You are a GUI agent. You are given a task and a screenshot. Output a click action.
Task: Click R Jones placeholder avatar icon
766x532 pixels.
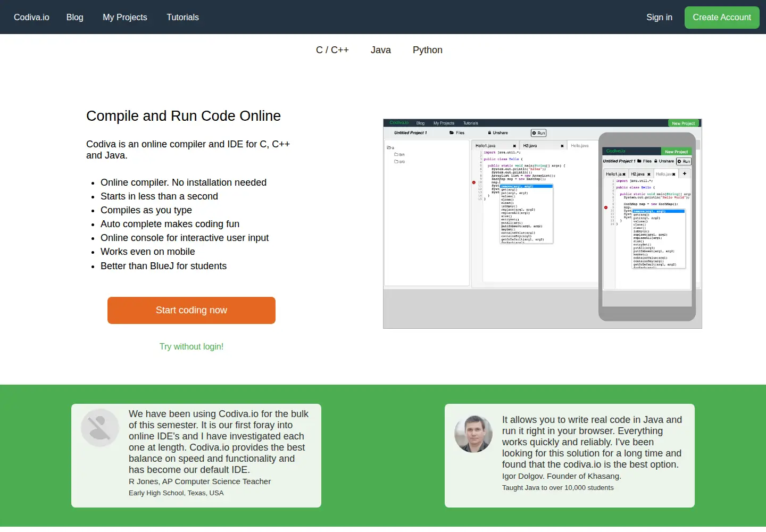click(100, 428)
